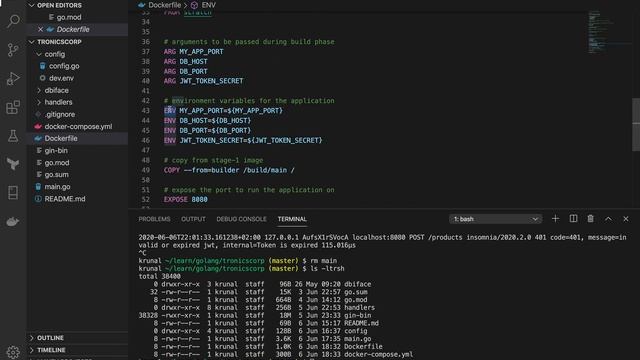
Task: Select bash terminal dropdown
Action: [x=496, y=219]
